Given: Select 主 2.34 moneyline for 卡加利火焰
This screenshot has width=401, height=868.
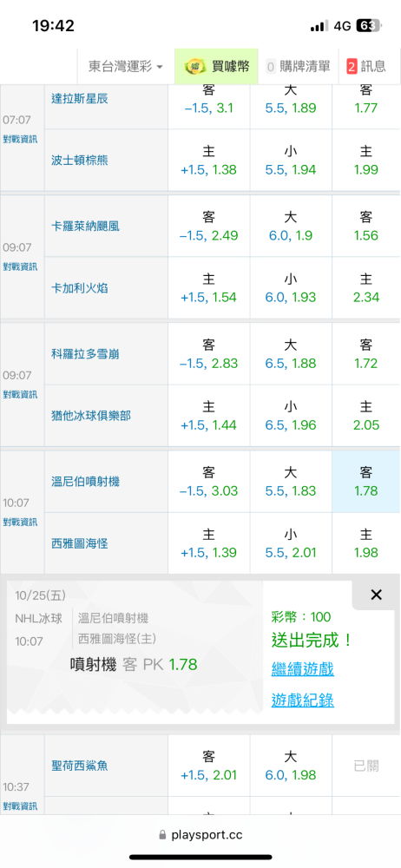Looking at the screenshot, I should pyautogui.click(x=365, y=288).
